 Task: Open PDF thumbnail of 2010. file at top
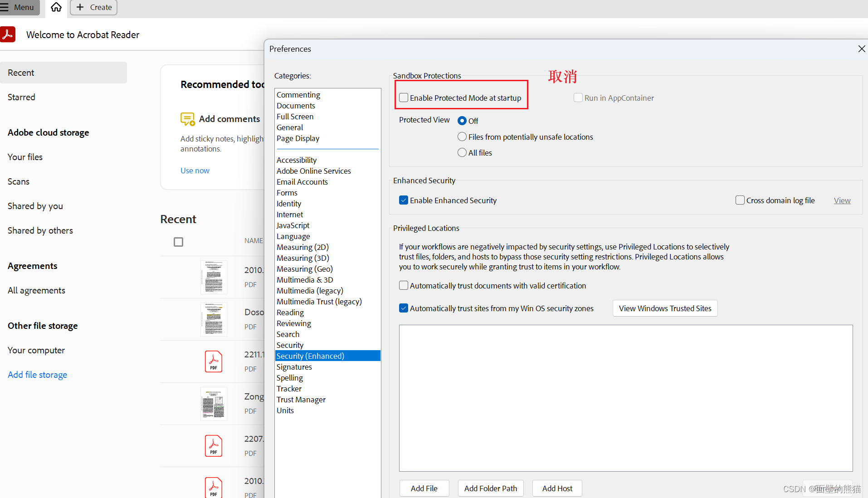tap(214, 277)
